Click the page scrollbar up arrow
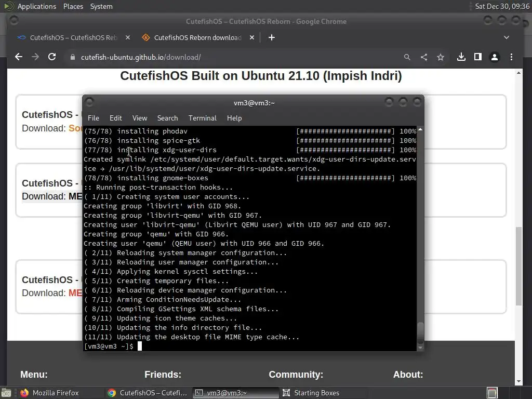Image resolution: width=532 pixels, height=399 pixels. [518, 73]
